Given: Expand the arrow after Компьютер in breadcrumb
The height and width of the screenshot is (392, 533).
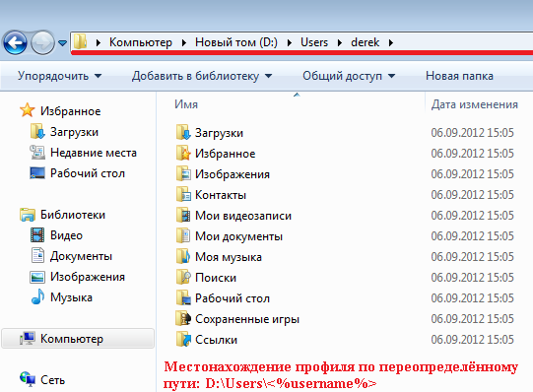Looking at the screenshot, I should pos(184,42).
